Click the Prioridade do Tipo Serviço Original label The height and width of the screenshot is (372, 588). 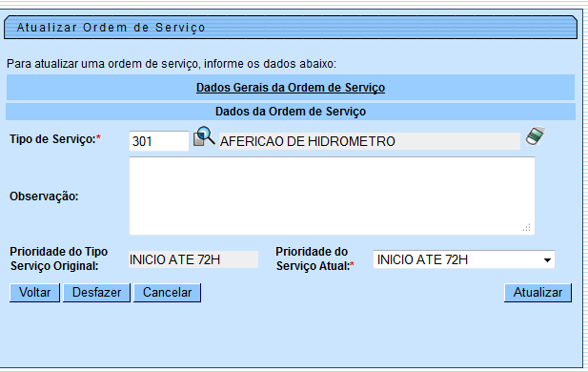[x=58, y=258]
